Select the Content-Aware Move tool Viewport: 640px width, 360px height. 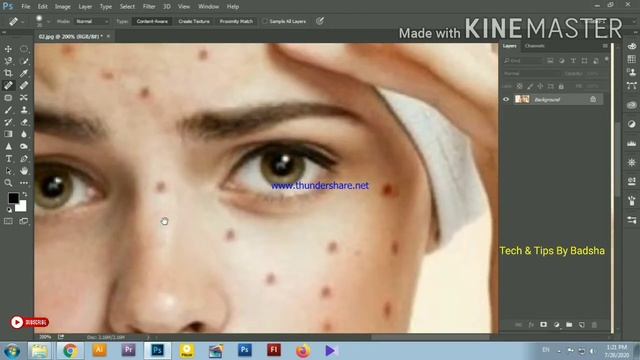[x=24, y=98]
